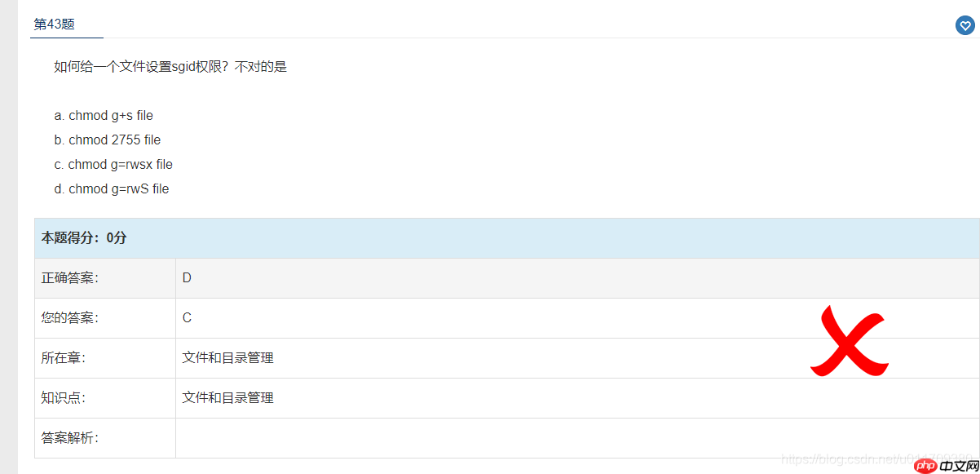This screenshot has height=474, width=980.
Task: Select the 第43题 question tab
Action: pos(55,24)
